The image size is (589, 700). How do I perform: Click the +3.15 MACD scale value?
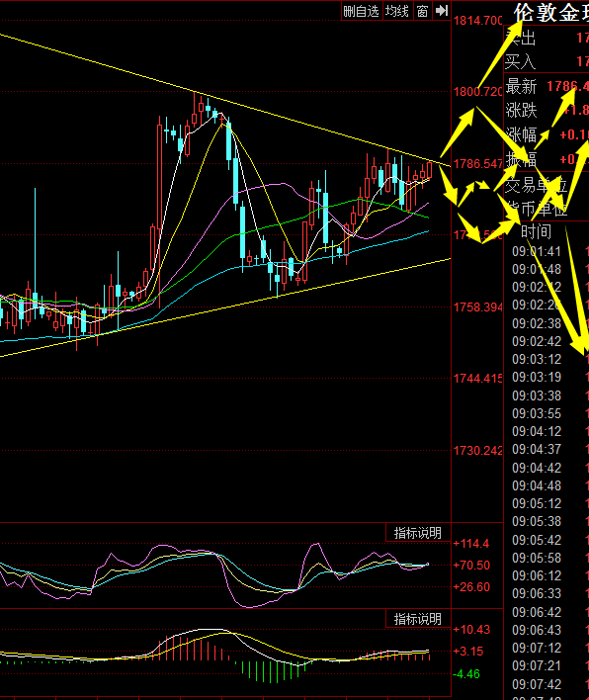468,652
